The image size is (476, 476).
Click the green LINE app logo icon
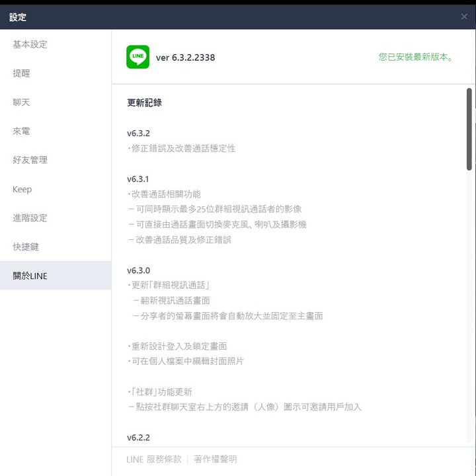point(138,57)
